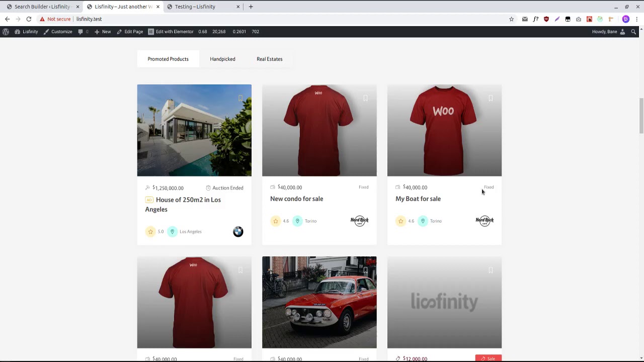644x362 pixels.
Task: Select the Real Estates tab
Action: [x=270, y=59]
